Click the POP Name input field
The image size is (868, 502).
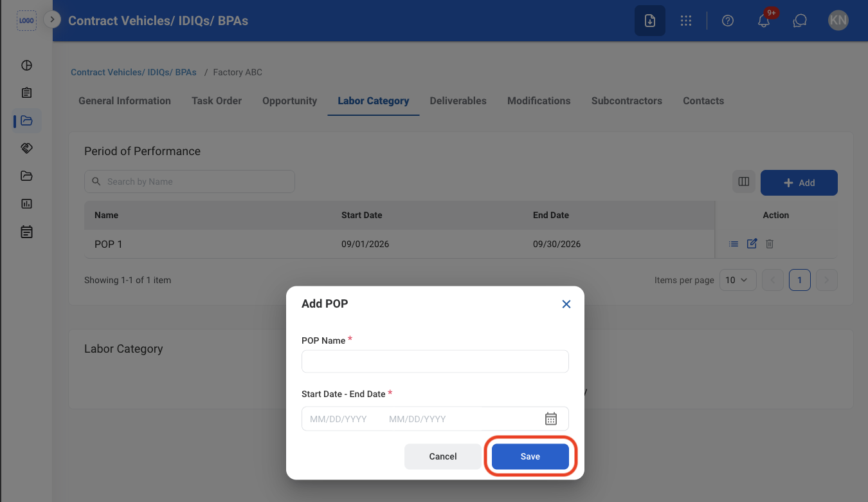point(435,362)
